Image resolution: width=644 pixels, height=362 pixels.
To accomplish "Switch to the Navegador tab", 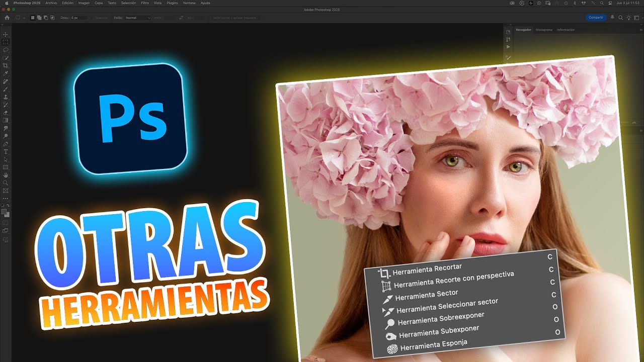I will (523, 30).
